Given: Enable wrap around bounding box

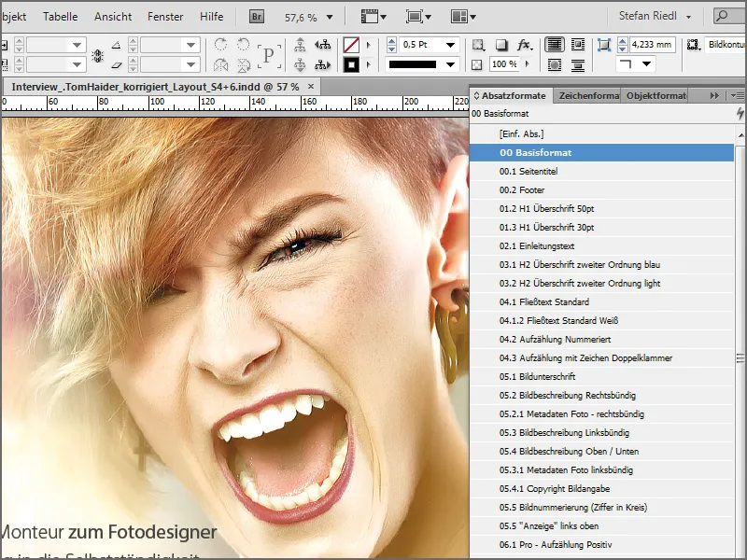Looking at the screenshot, I should click(x=578, y=45).
